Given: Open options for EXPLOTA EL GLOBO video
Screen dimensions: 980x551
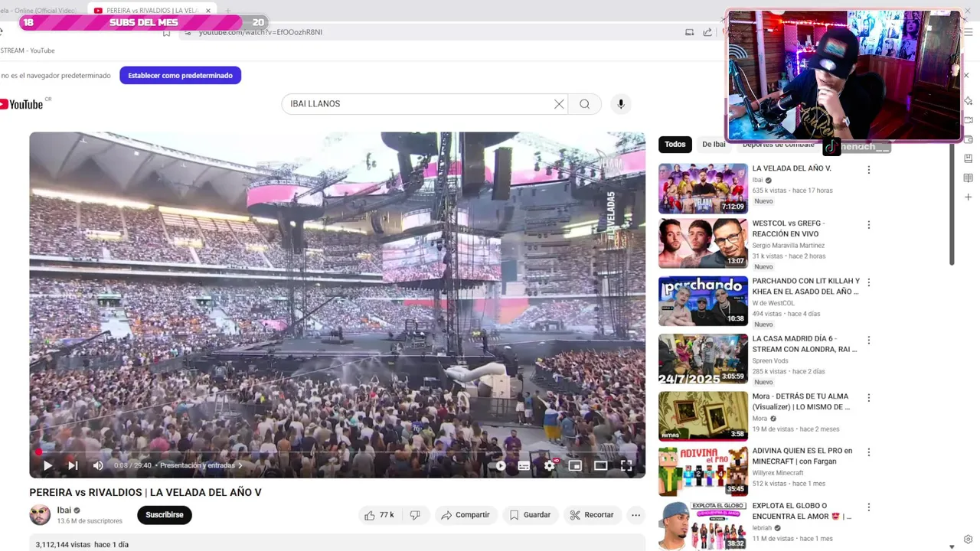Looking at the screenshot, I should tap(868, 507).
